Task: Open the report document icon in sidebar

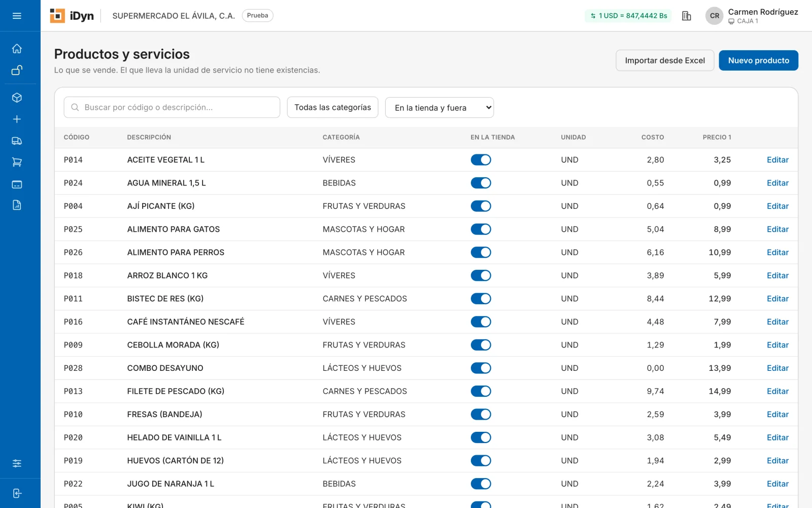Action: click(x=17, y=205)
